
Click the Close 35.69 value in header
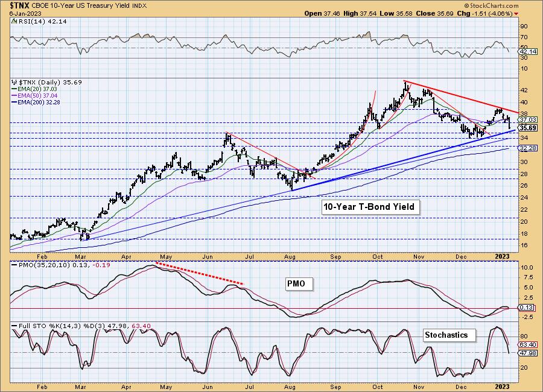click(434, 13)
